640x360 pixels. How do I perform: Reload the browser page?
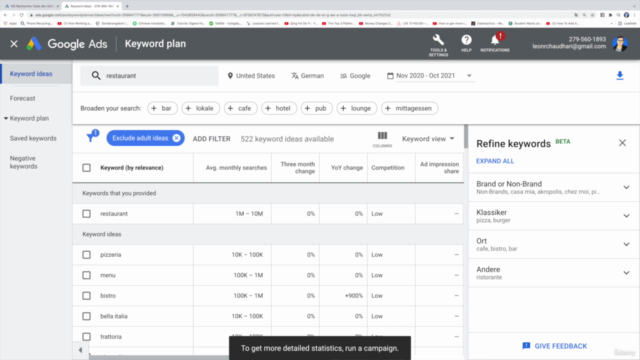coord(21,15)
